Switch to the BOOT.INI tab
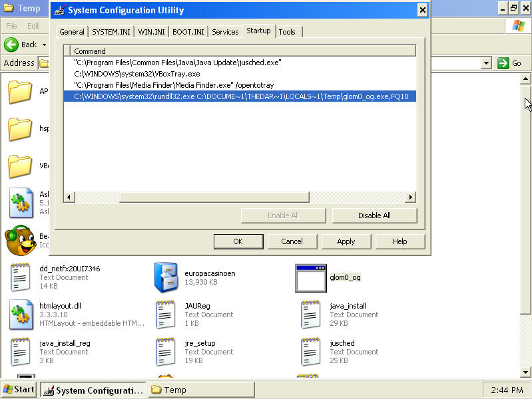 point(188,32)
